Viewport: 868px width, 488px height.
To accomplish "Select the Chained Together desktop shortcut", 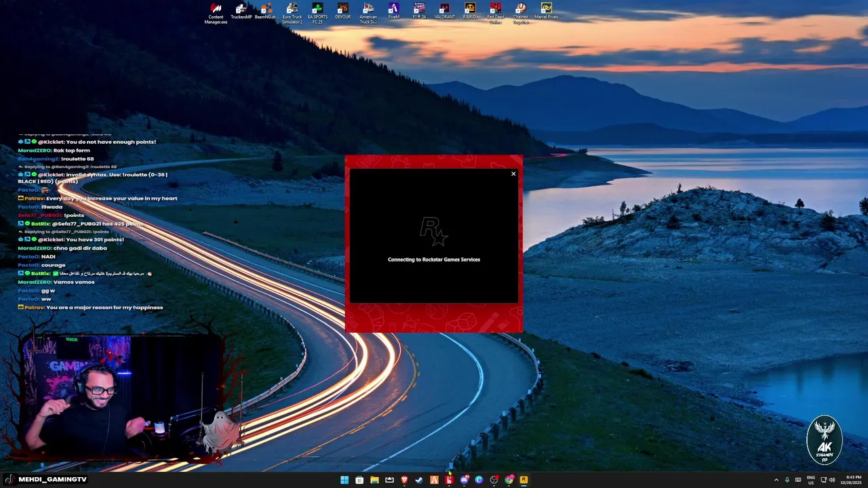I will click(521, 13).
